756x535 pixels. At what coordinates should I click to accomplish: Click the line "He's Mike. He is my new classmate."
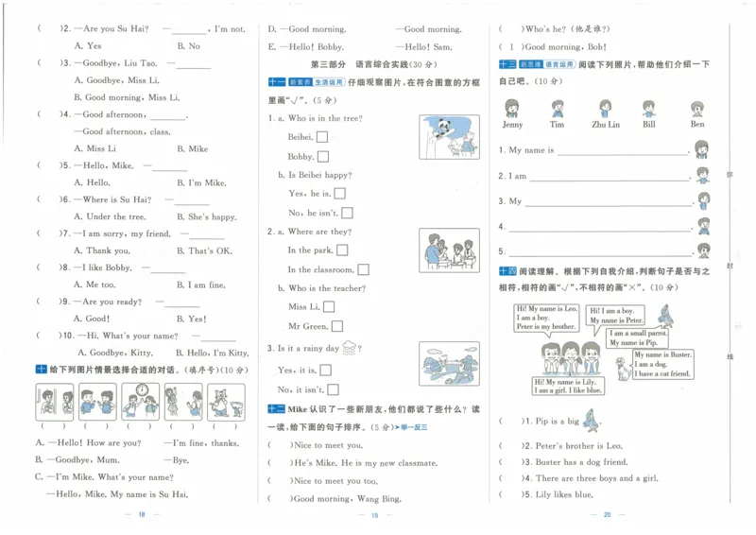(366, 463)
